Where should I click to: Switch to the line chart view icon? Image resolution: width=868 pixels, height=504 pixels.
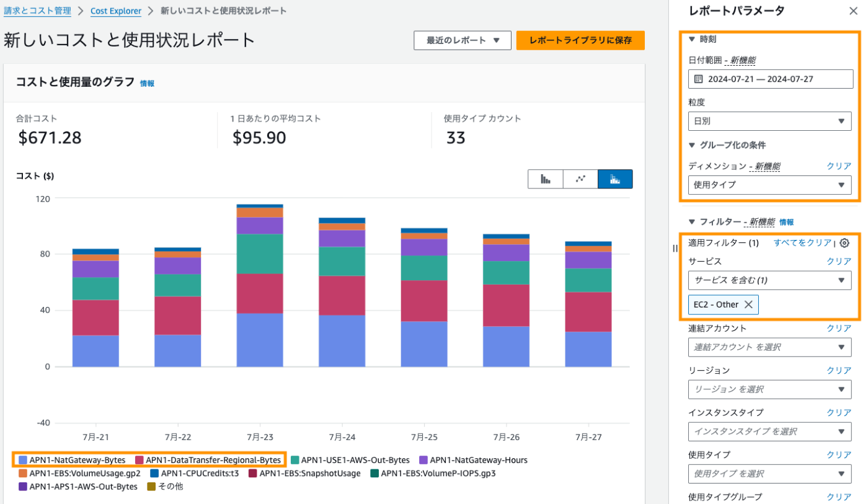coord(580,179)
